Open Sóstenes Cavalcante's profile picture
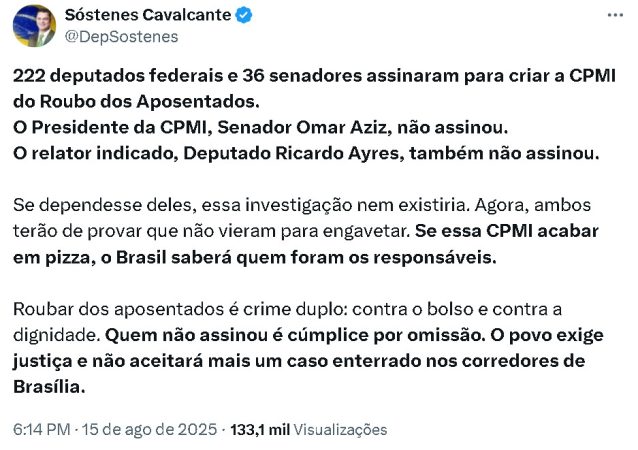This screenshot has width=638, height=450. (34, 25)
